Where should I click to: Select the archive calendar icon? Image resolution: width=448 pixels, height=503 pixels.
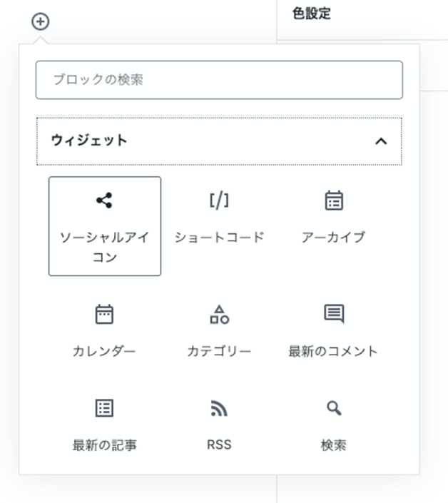(x=333, y=201)
